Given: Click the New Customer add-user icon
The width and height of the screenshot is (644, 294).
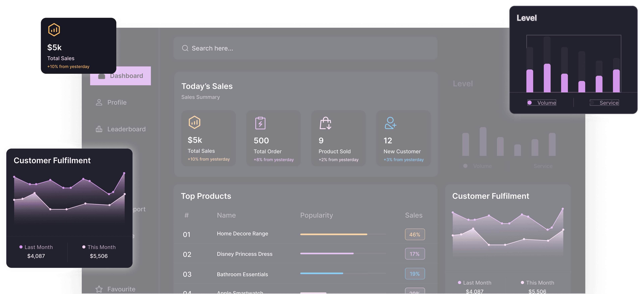Looking at the screenshot, I should click(390, 123).
